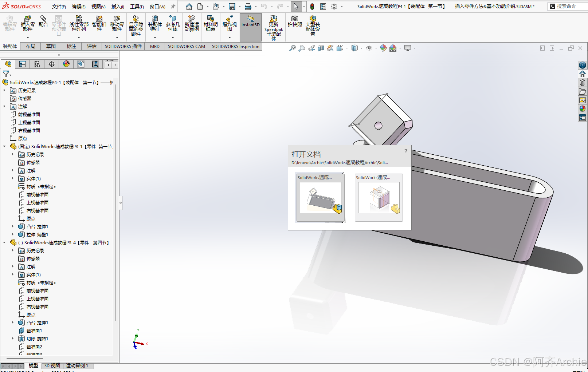Screen dimensions: 588x372
Task: Click the Home icon in top toolbar
Action: [x=189, y=7]
